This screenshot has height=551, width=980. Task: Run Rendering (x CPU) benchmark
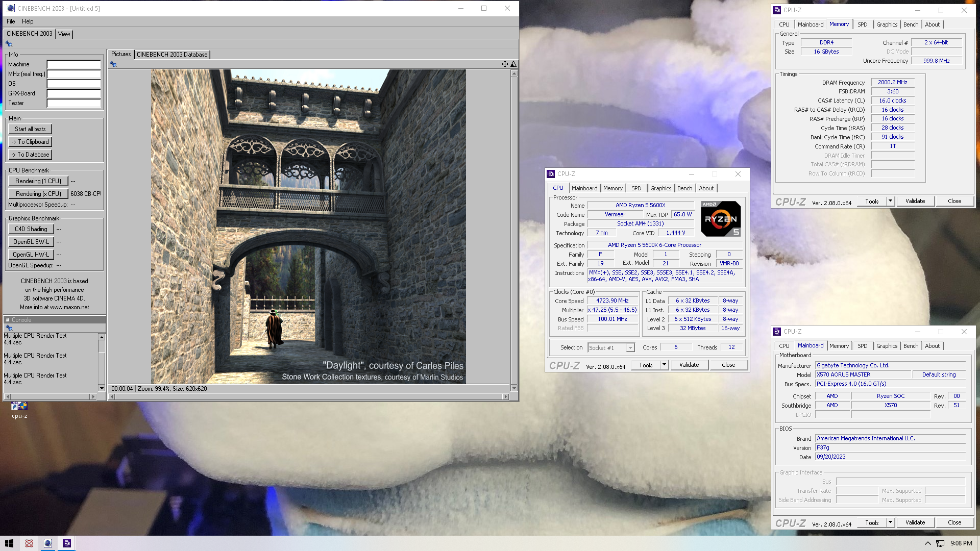[x=38, y=194]
